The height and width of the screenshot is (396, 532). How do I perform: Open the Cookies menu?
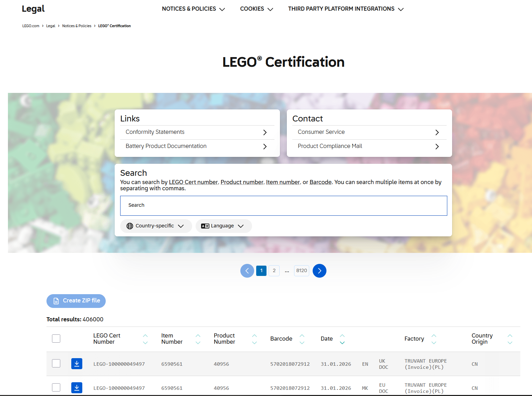(x=257, y=9)
